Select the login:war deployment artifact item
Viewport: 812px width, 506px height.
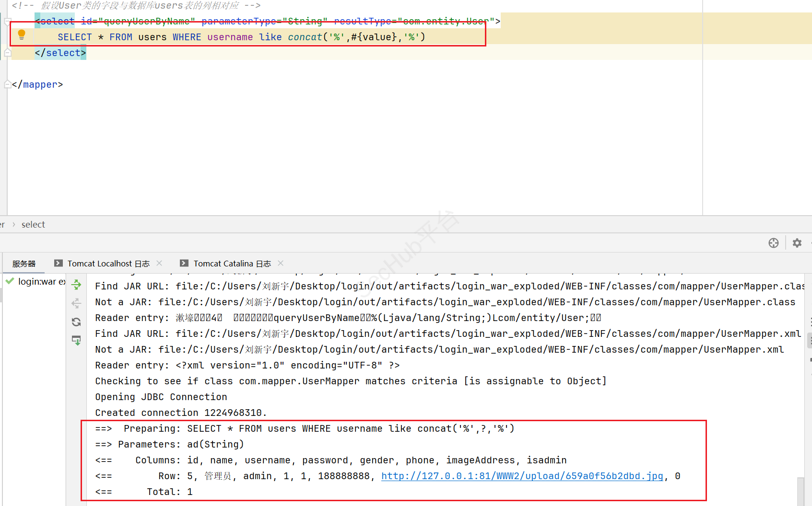pyautogui.click(x=41, y=282)
